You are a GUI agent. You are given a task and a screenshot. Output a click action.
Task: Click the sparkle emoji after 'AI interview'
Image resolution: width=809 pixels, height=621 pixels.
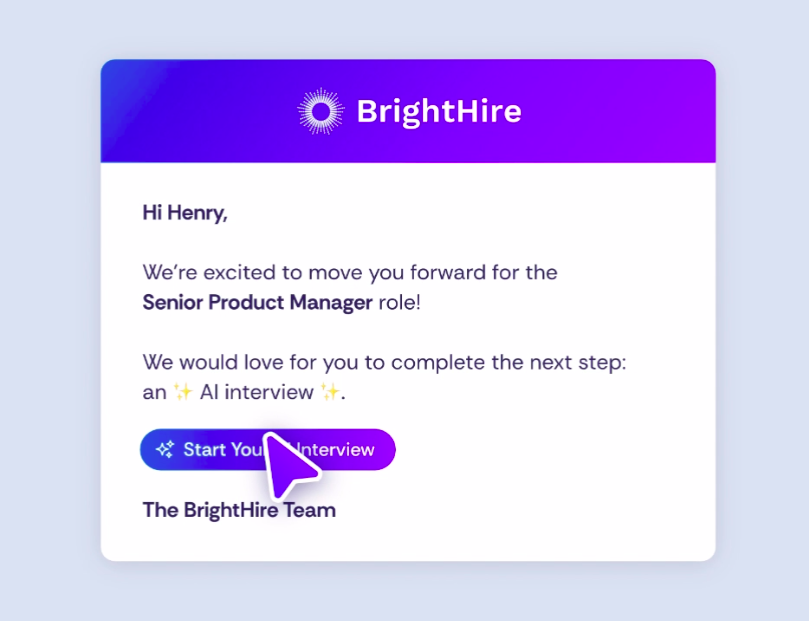pos(330,393)
